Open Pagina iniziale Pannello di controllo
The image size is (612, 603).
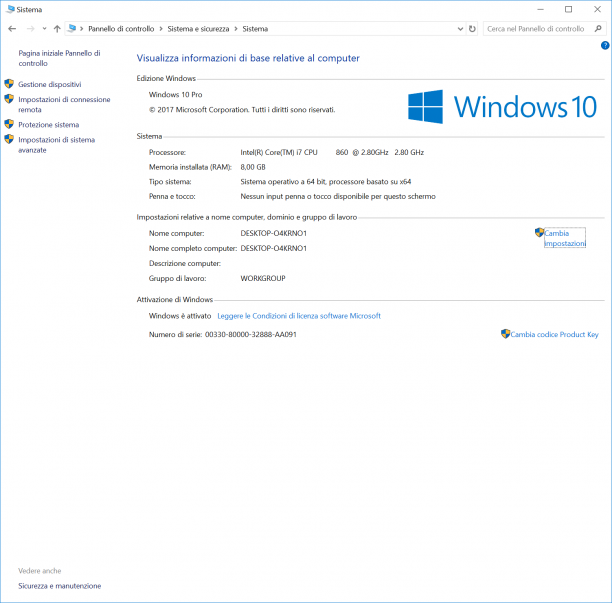[x=59, y=58]
